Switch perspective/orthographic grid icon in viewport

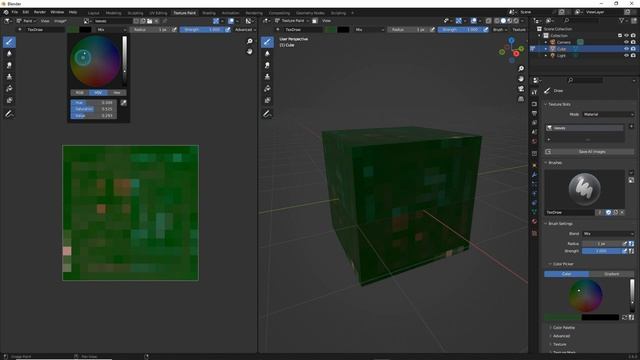pos(521,99)
